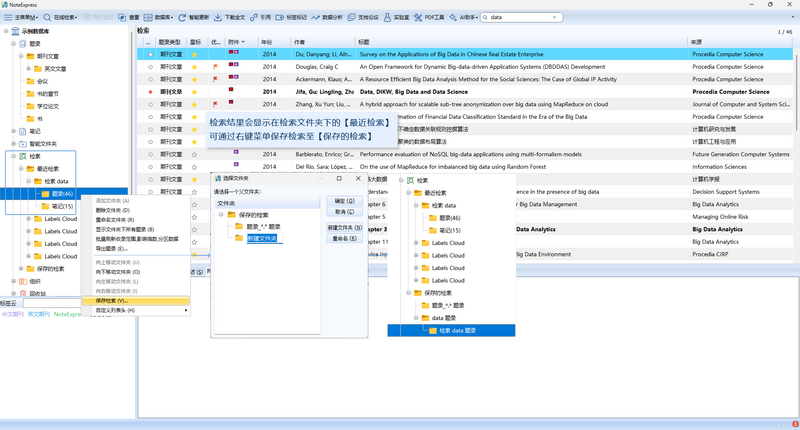The height and width of the screenshot is (430, 800).
Task: Click the 中文期刊 tag cloud link
Action: [13, 314]
